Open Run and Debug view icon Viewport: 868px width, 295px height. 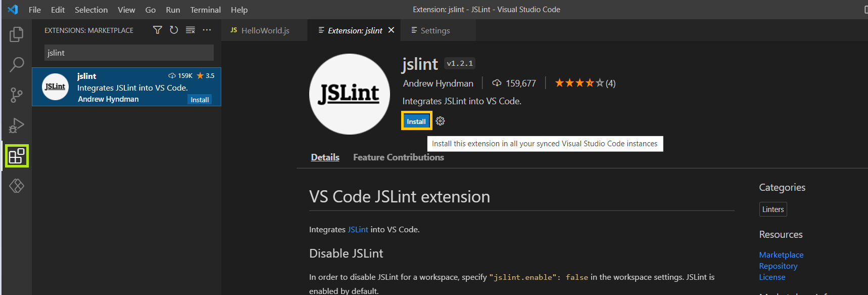(x=17, y=125)
